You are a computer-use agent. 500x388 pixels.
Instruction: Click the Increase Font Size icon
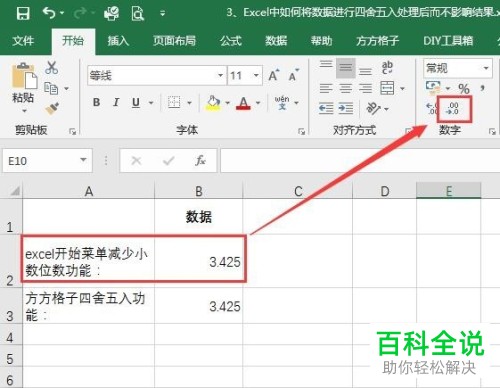(x=274, y=75)
